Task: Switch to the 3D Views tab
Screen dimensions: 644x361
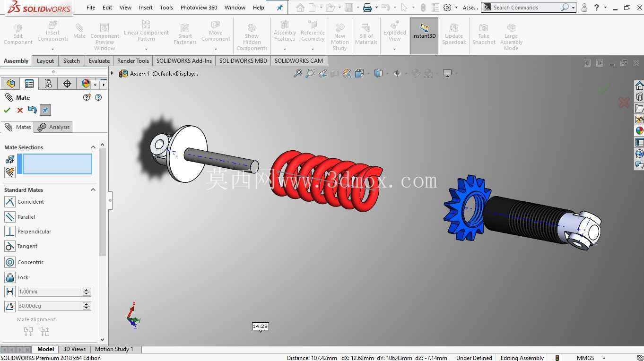Action: [x=74, y=349]
